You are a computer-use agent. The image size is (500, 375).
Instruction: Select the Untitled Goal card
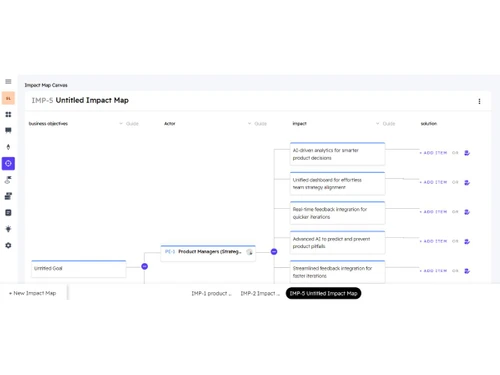[79, 269]
